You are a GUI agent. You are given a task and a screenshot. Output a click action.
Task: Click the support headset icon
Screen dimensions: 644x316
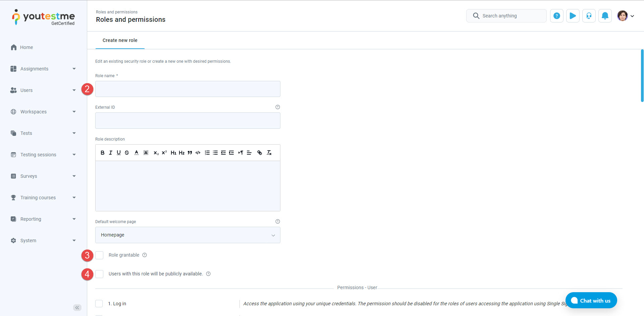589,16
